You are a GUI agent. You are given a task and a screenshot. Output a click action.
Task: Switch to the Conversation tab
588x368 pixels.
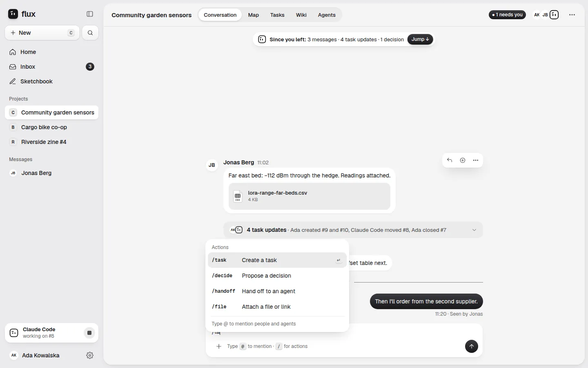point(220,15)
